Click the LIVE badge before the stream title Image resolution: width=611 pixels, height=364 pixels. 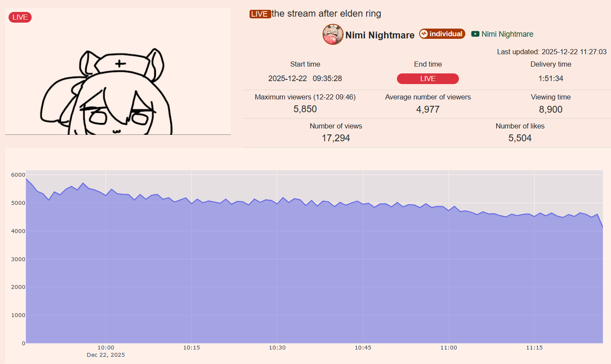(x=260, y=14)
